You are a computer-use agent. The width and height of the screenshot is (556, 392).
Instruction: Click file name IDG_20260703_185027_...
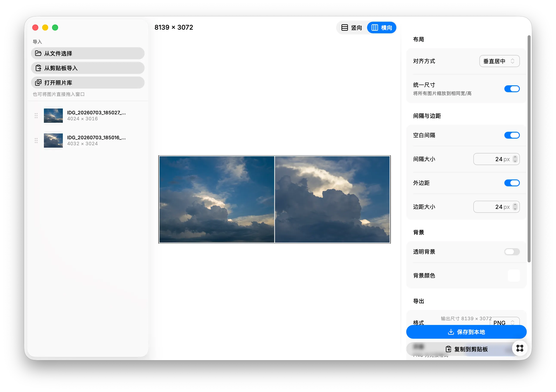click(96, 112)
